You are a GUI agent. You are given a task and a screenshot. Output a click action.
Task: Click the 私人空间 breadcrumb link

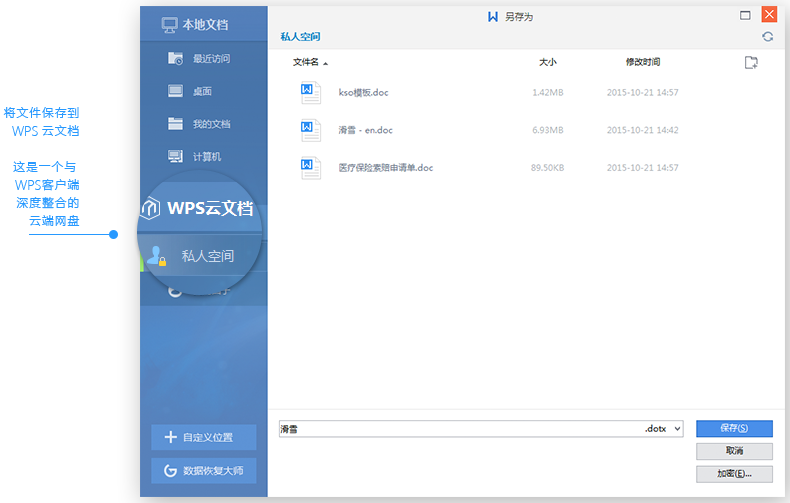click(300, 37)
